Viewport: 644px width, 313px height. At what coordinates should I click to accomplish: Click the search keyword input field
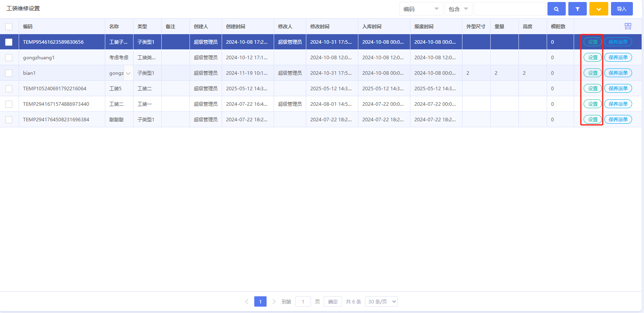[x=509, y=9]
